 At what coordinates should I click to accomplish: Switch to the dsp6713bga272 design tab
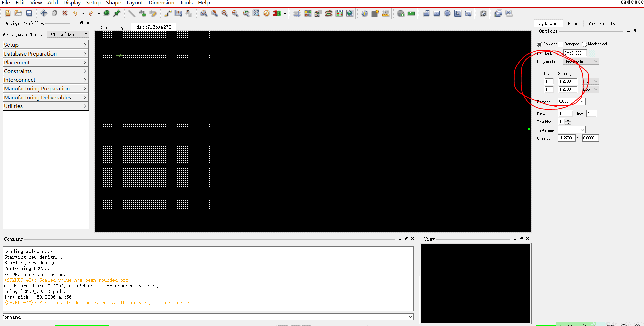pos(154,27)
